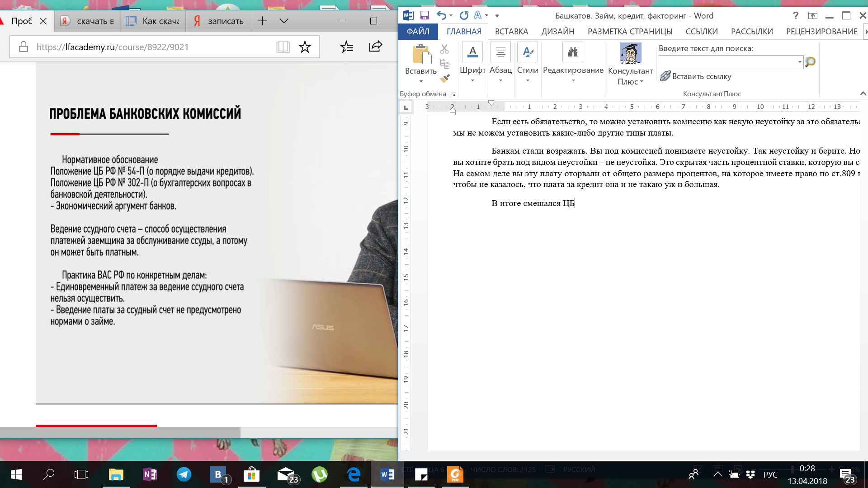Open OneNote from the taskbar
The height and width of the screenshot is (488, 868).
coord(150,474)
